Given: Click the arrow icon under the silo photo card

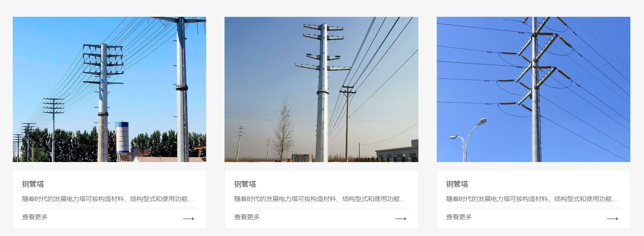Looking at the screenshot, I should (x=189, y=219).
